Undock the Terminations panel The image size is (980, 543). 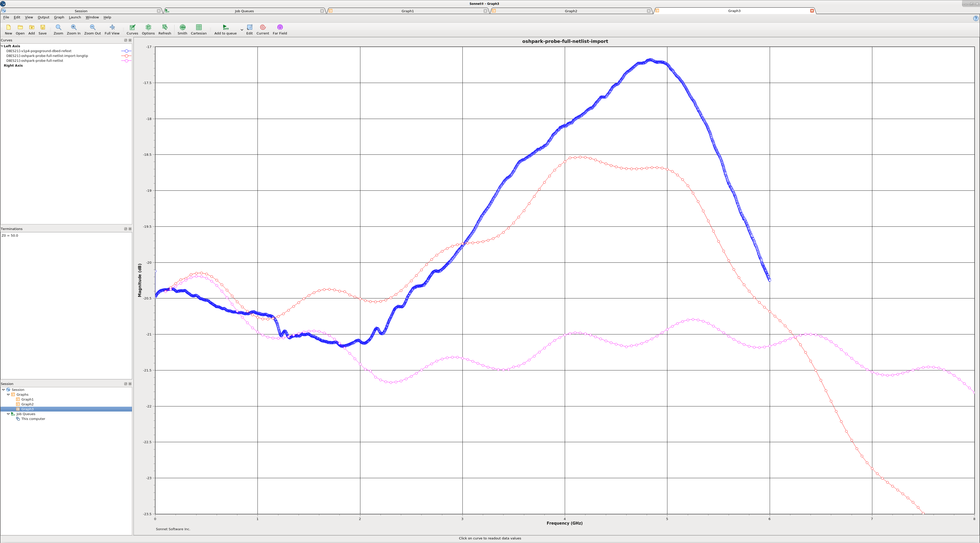126,229
